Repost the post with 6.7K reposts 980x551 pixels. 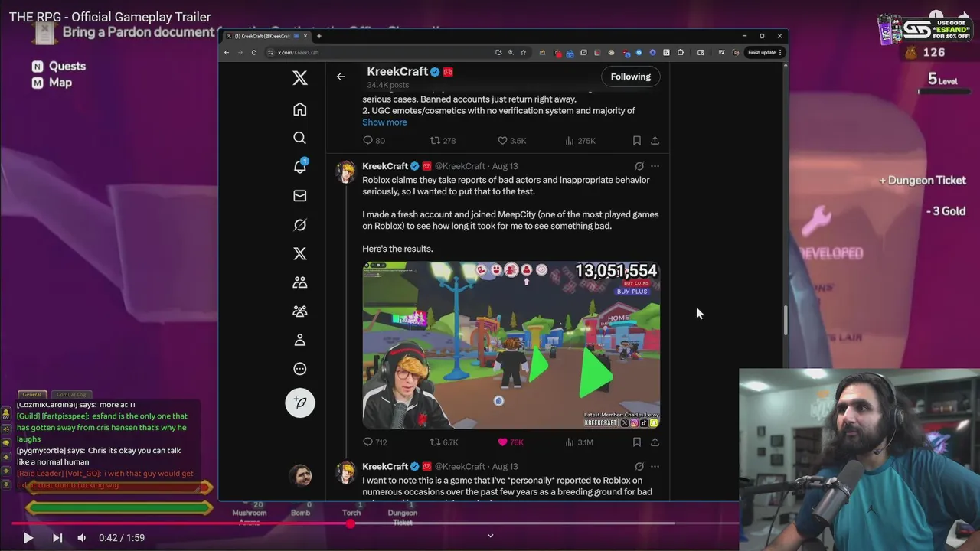(x=443, y=442)
